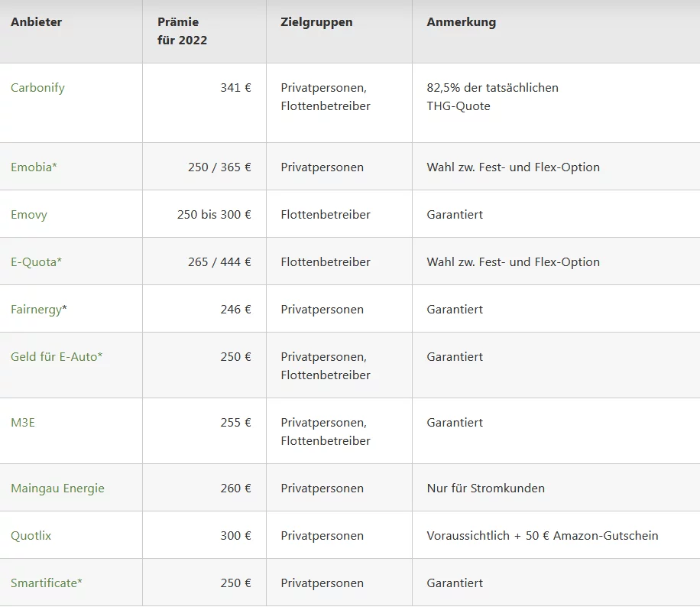Select Privatpersonen in the Quotlix row
Screen dimensions: 700x607
[322, 536]
